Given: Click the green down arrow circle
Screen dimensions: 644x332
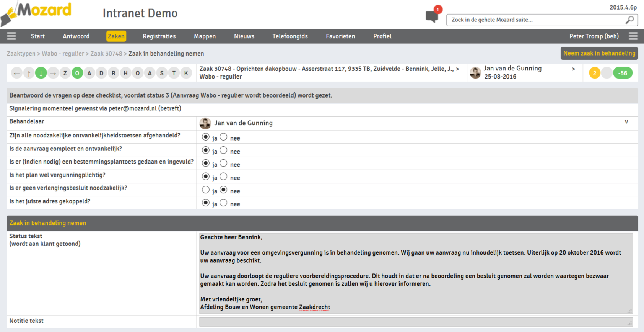Looking at the screenshot, I should [41, 73].
